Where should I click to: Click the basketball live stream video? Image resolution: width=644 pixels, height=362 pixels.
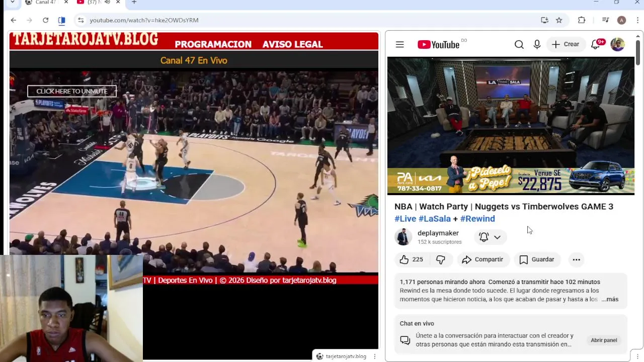(194, 171)
